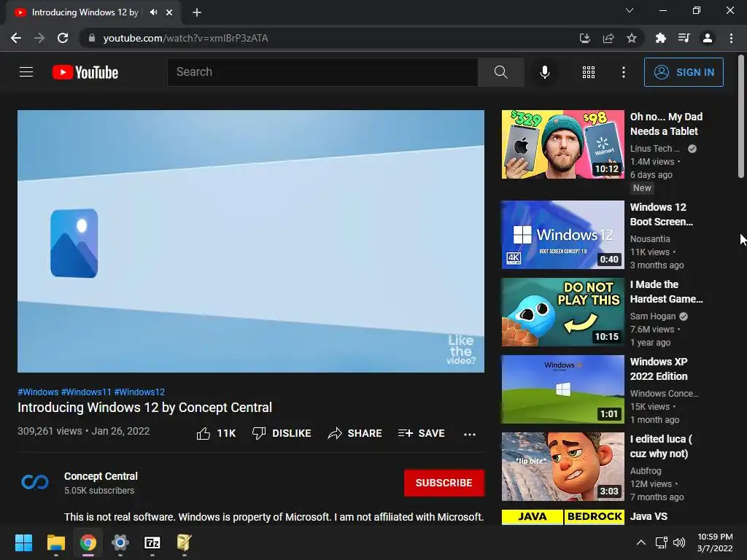Click the Sam Hogan channel name
Screen dimensions: 747x560
(653, 316)
